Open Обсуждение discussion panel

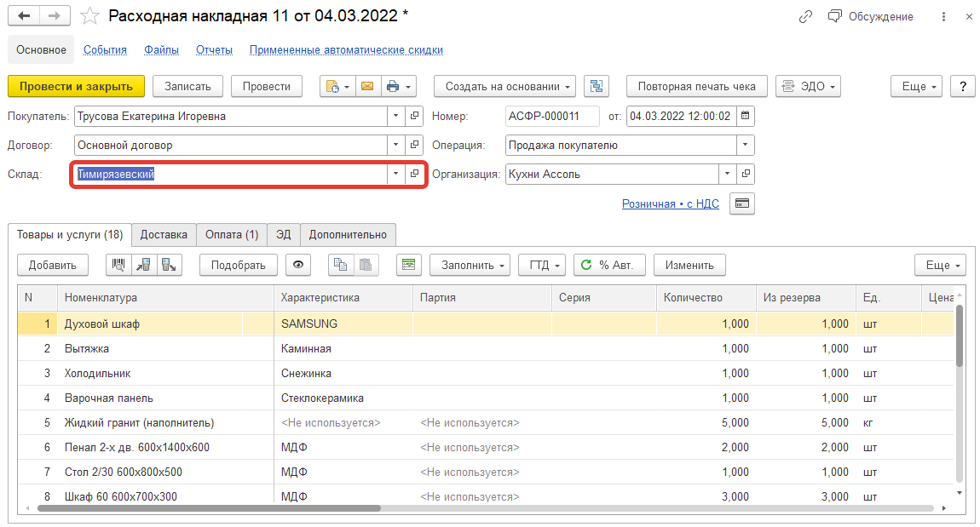(871, 17)
